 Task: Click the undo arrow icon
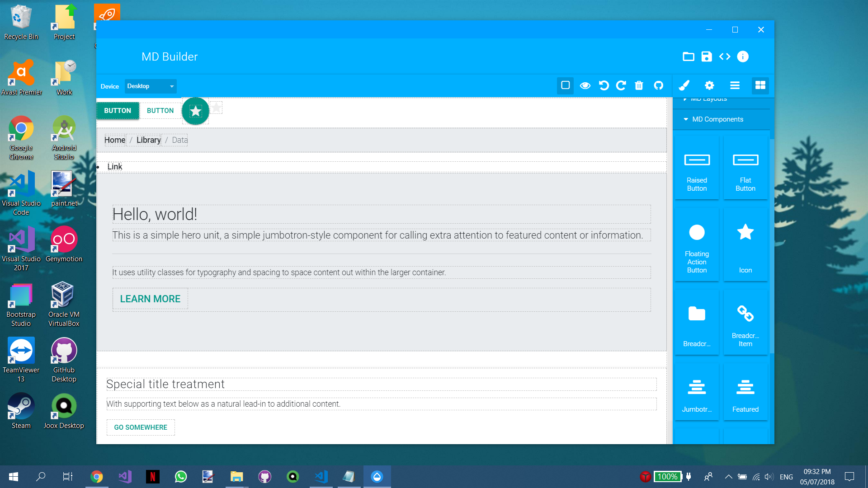pos(604,85)
